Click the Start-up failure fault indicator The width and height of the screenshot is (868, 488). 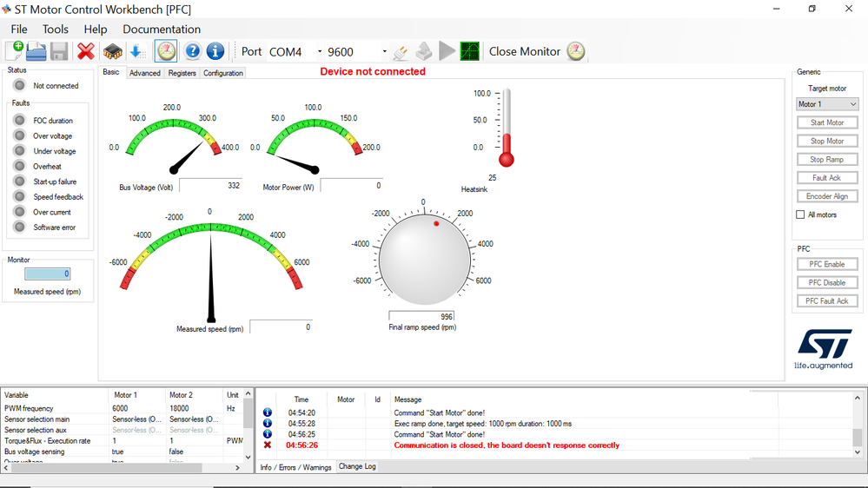(19, 181)
